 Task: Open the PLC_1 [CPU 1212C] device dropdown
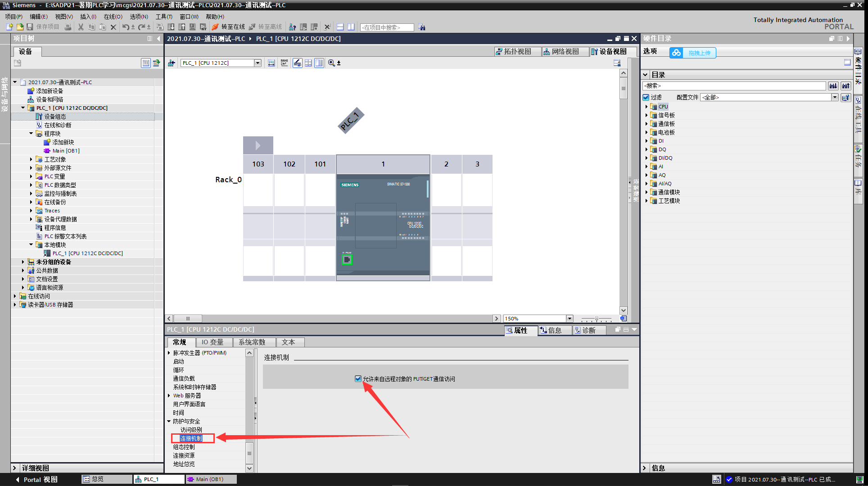[x=258, y=63]
